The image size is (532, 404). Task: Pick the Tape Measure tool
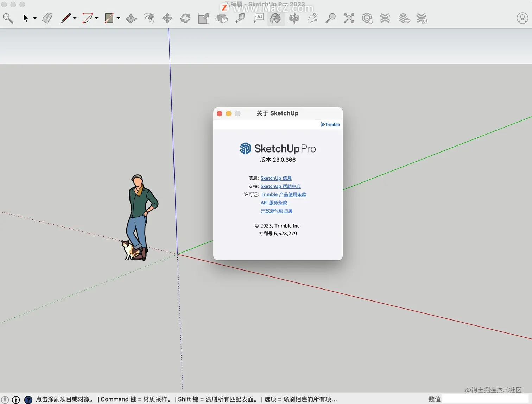(x=240, y=18)
